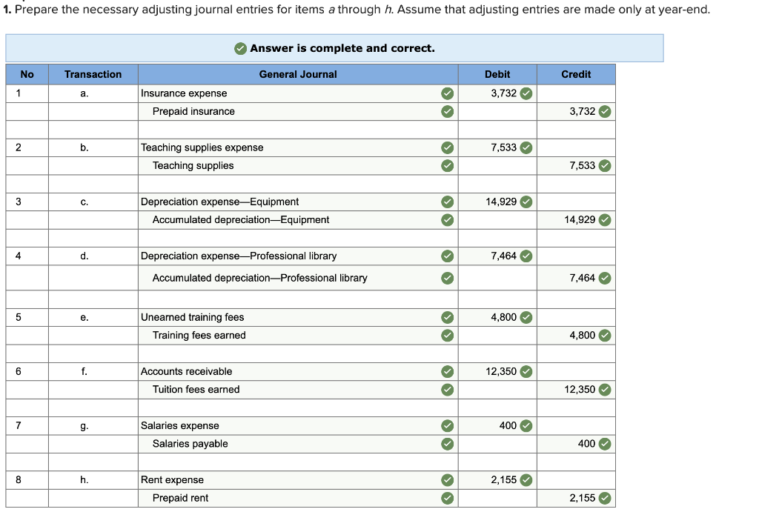This screenshot has height=532, width=759.
Task: Click the Debit column header
Action: (x=497, y=74)
